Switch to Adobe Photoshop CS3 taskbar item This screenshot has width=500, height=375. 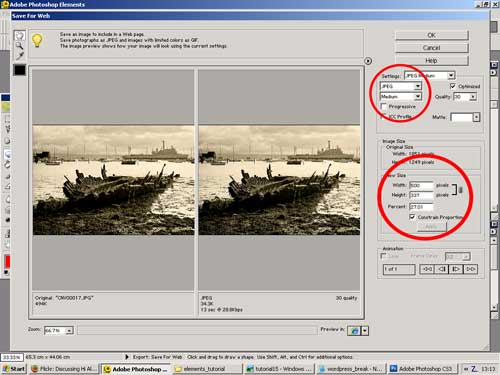[423, 369]
